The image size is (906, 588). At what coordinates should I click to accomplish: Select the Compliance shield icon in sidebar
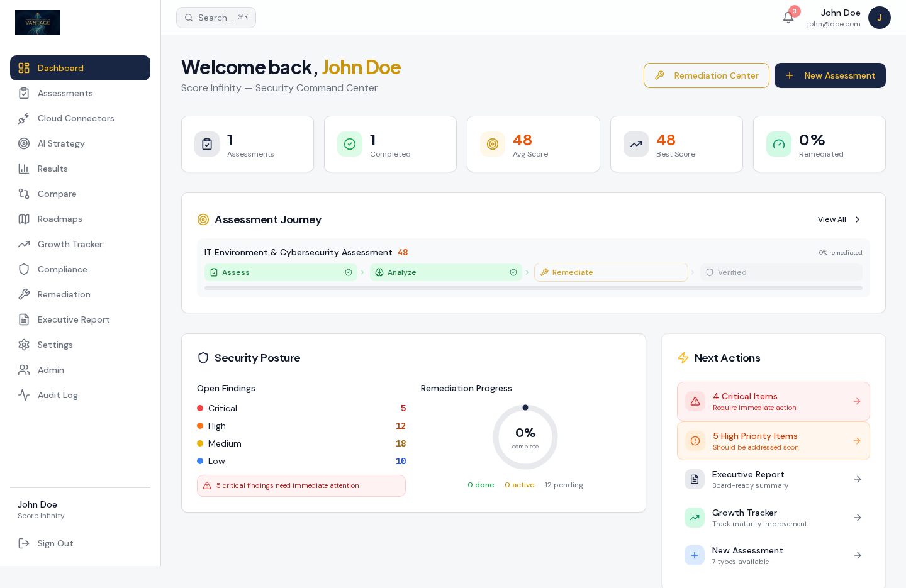24,269
